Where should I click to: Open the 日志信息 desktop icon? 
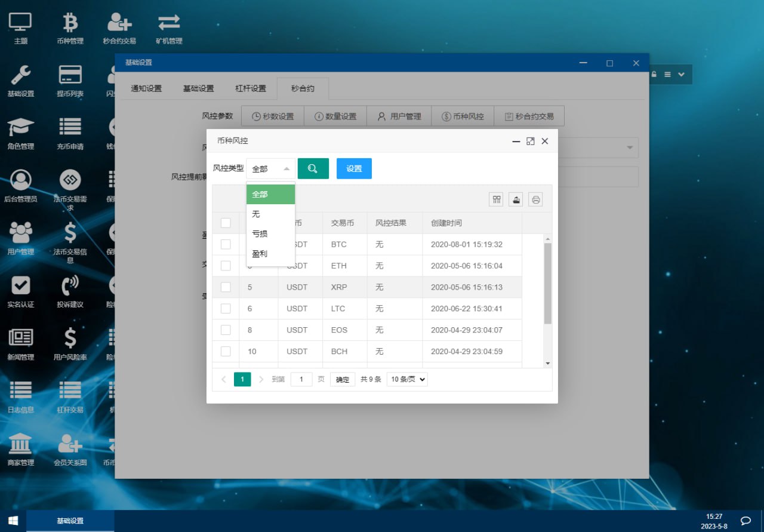(20, 396)
